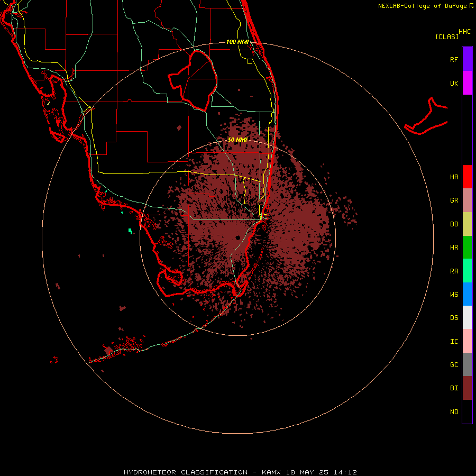Click the 'RF' legend label
The image size is (476, 476).
(x=454, y=59)
